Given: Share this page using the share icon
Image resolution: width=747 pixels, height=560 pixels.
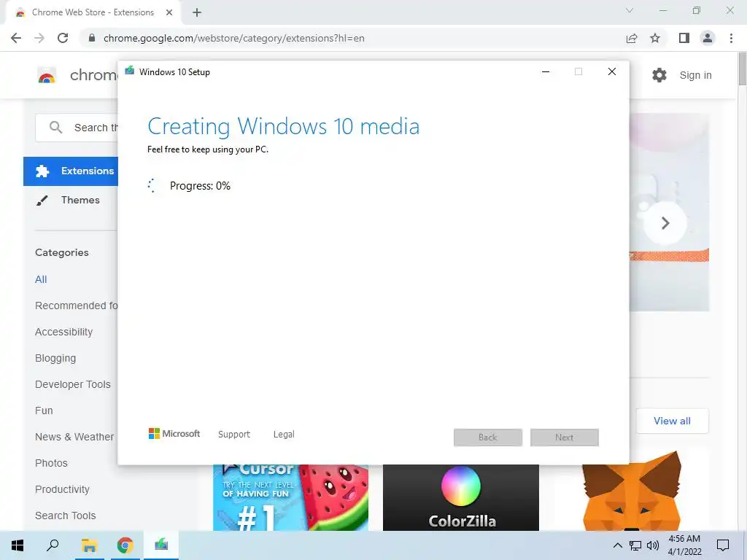Looking at the screenshot, I should [632, 38].
